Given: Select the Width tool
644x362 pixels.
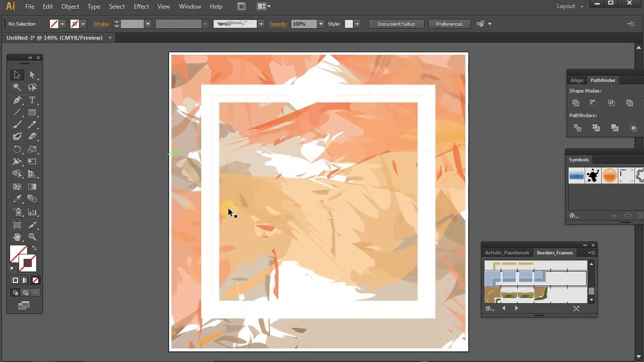Looking at the screenshot, I should (x=17, y=161).
